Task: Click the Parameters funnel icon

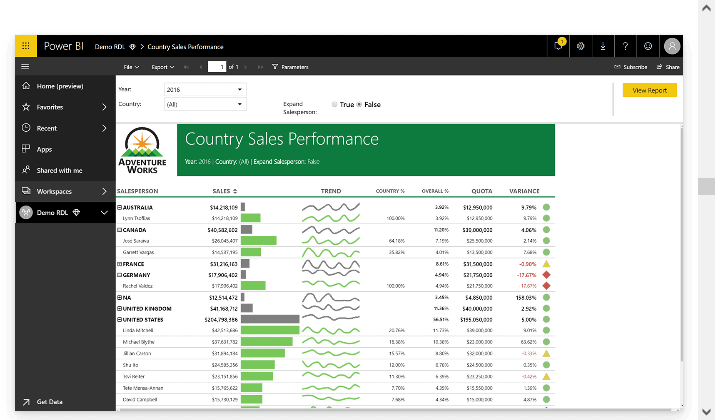Action: [x=275, y=67]
